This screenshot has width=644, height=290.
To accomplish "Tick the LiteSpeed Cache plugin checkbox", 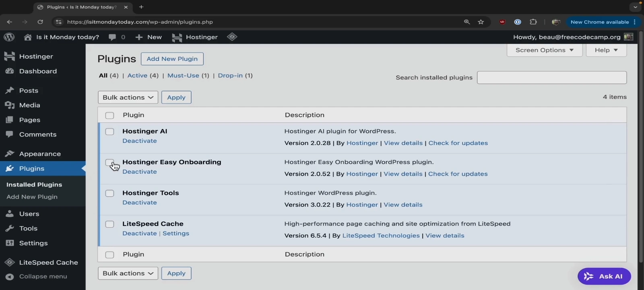I will 109,224.
